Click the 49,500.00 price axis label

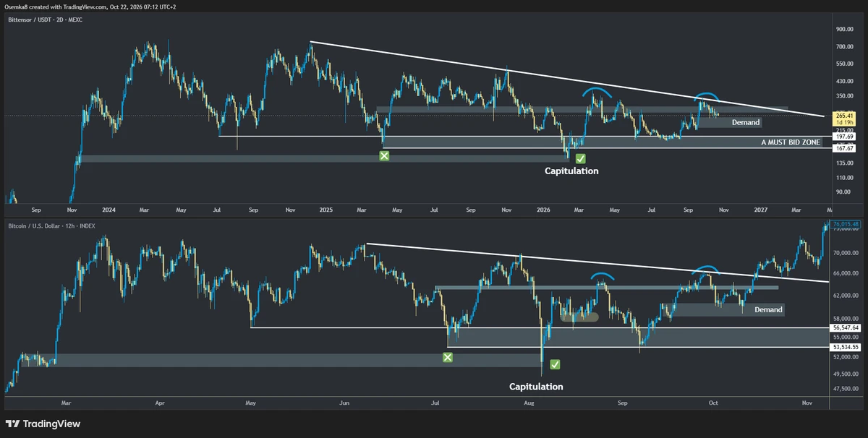point(846,374)
